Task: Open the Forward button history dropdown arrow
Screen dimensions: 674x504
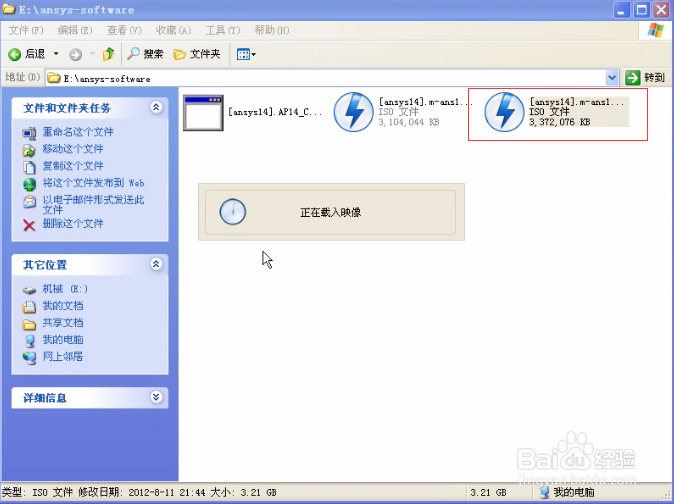Action: [x=92, y=54]
